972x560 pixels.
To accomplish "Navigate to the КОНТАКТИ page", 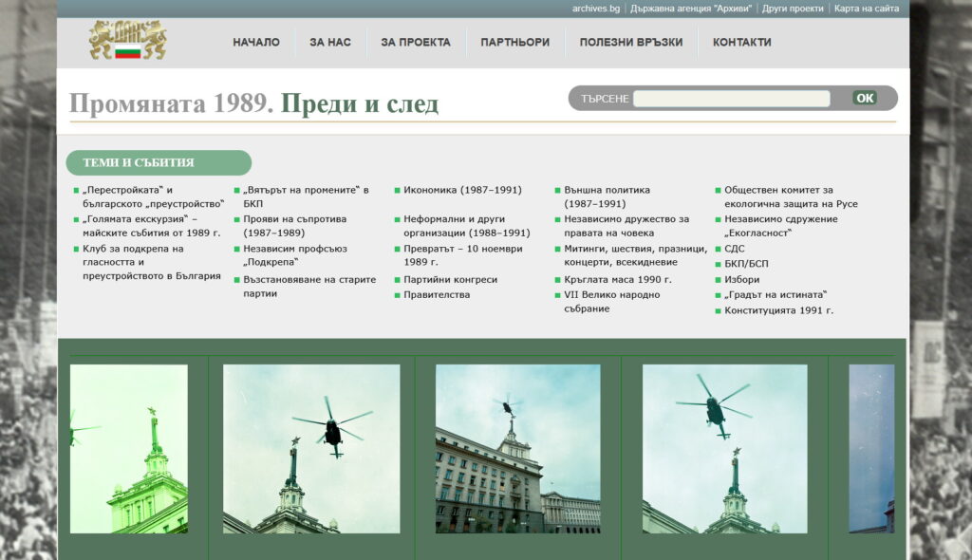I will click(741, 43).
